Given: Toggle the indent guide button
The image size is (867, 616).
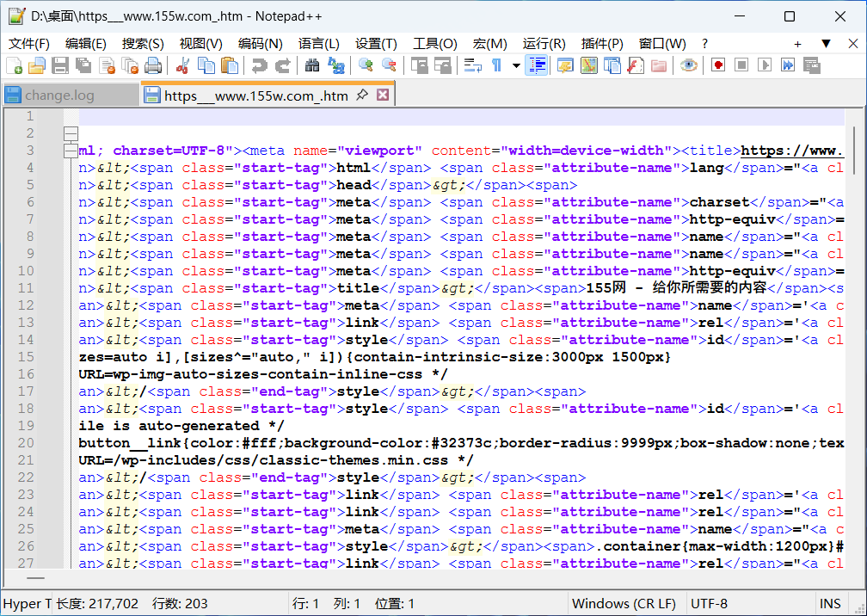Looking at the screenshot, I should (538, 65).
